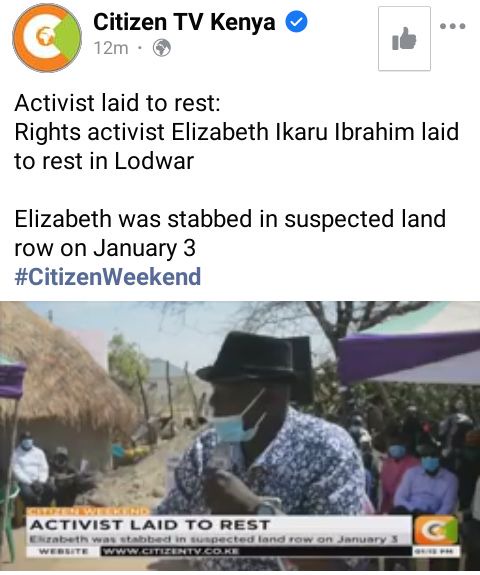Click the Citizen logo in video banner

pos(436,530)
